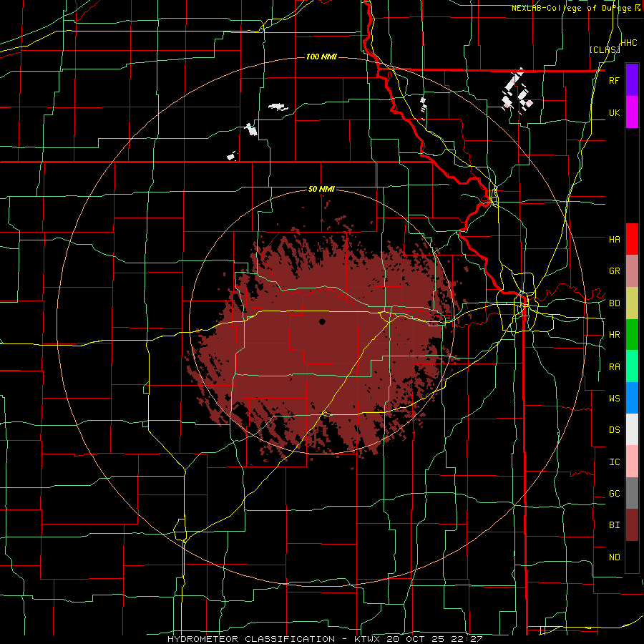Pick the HR green legend swatch
The image size is (644, 644).
pyautogui.click(x=632, y=335)
